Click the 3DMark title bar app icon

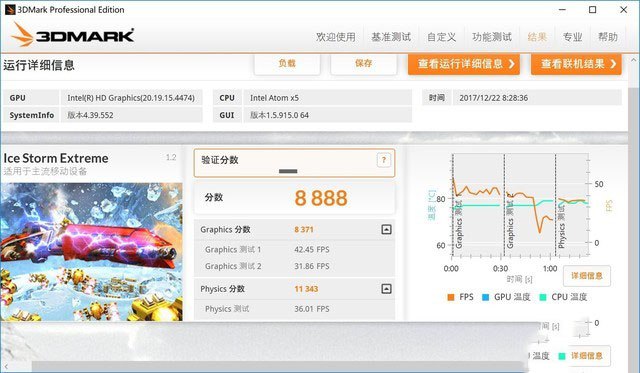[10, 9]
